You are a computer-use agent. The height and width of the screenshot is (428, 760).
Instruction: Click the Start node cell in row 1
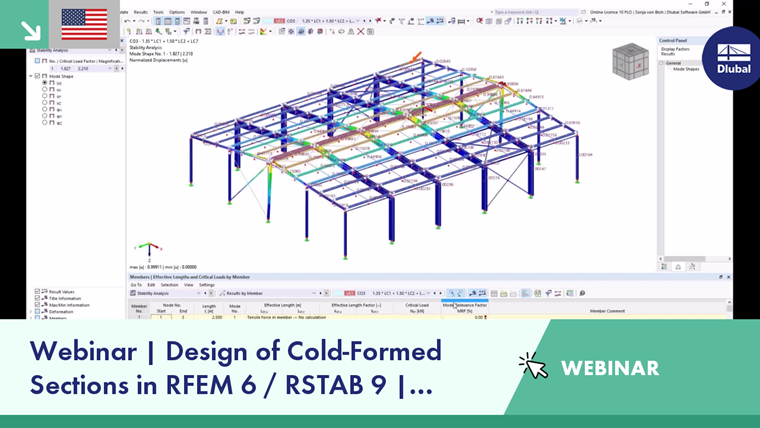[161, 317]
